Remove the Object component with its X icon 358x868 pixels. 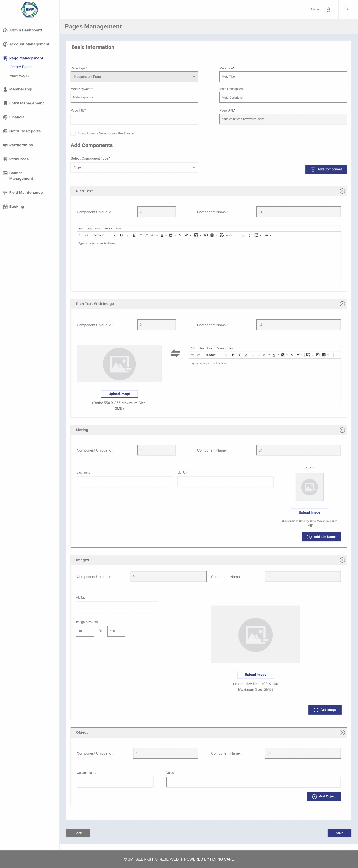pos(342,732)
